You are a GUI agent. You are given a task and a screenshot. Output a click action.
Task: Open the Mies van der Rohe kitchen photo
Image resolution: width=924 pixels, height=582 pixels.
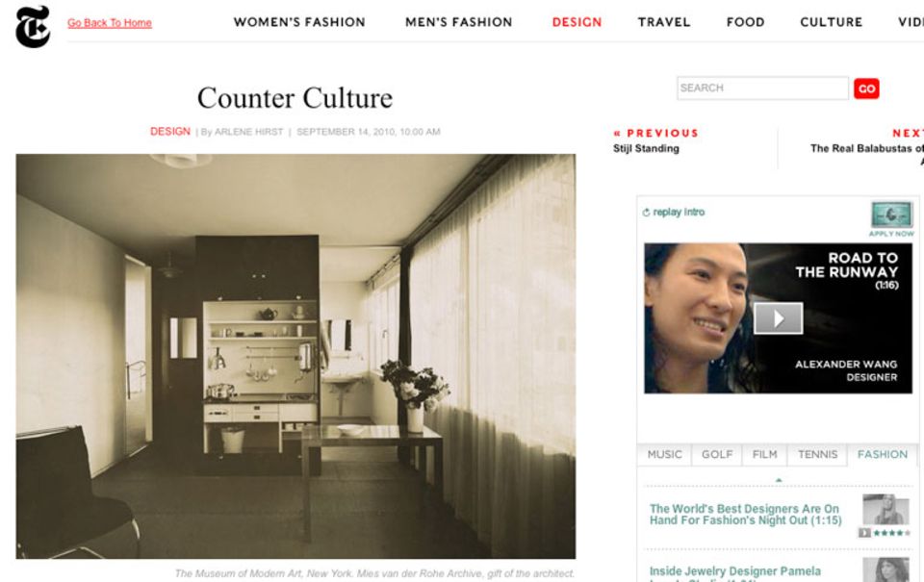click(x=295, y=356)
